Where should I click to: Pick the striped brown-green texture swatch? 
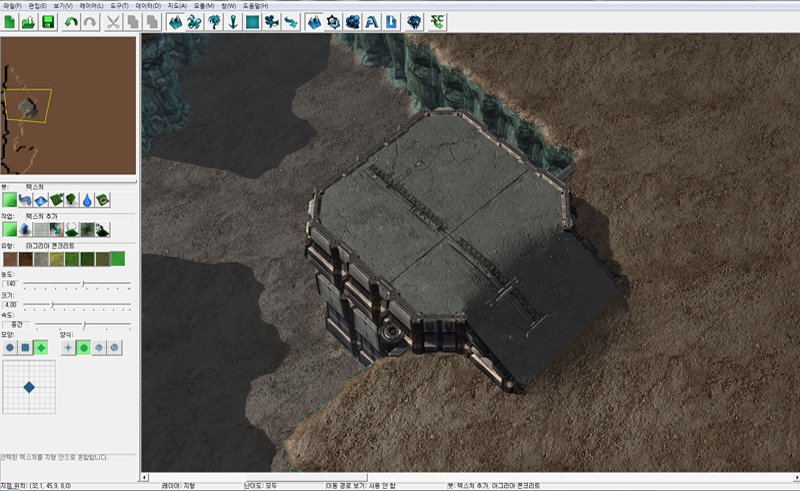pyautogui.click(x=103, y=259)
